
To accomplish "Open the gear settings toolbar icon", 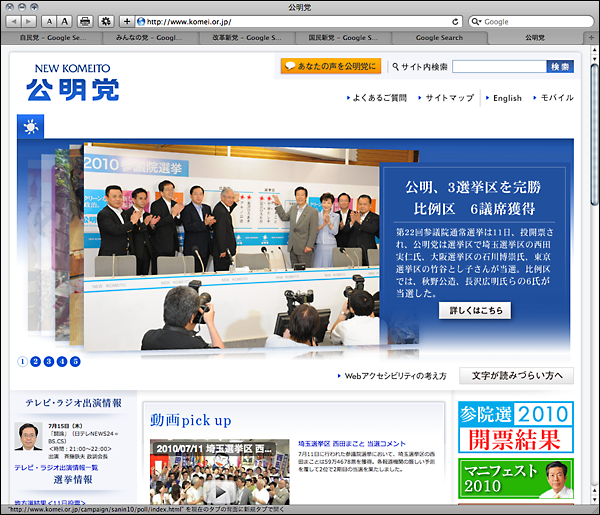I will (105, 21).
